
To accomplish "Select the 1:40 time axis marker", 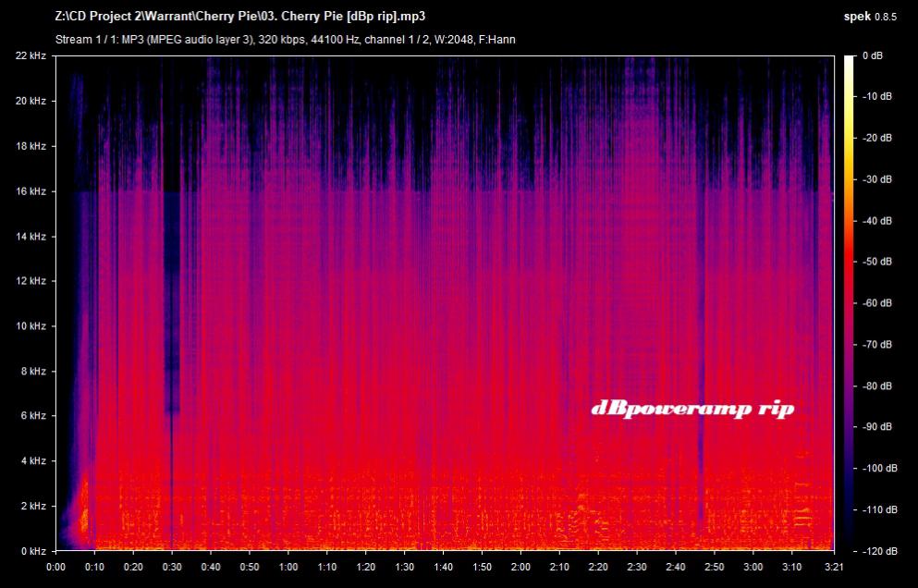I will point(444,567).
